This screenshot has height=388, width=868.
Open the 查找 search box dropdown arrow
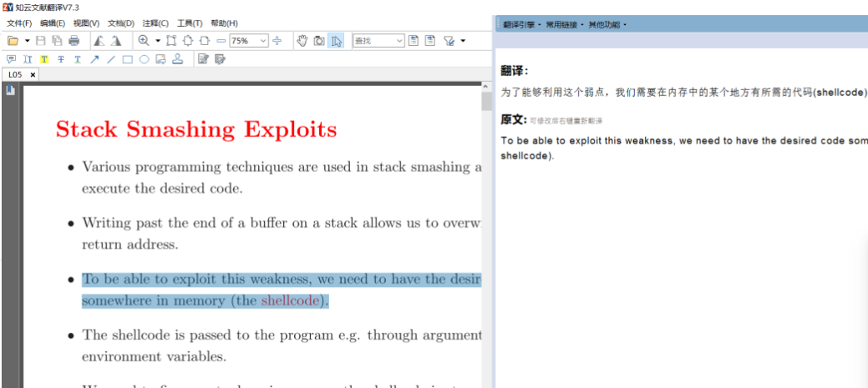400,40
